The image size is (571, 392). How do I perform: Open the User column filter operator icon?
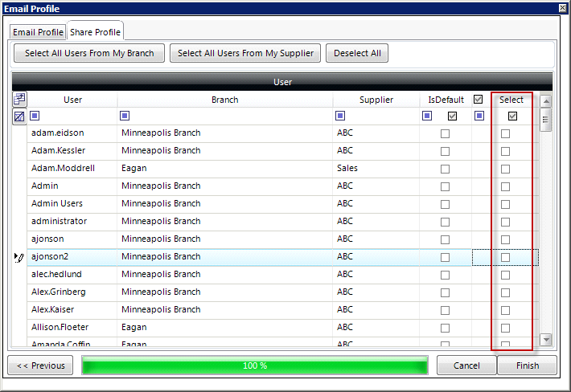[35, 116]
